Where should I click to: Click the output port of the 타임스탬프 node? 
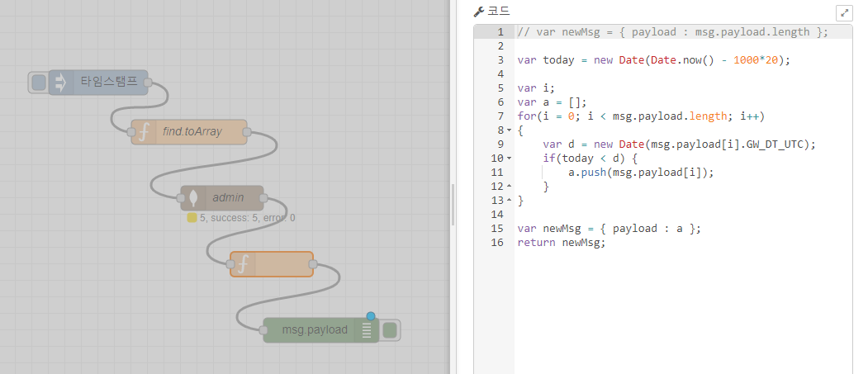[x=148, y=83]
